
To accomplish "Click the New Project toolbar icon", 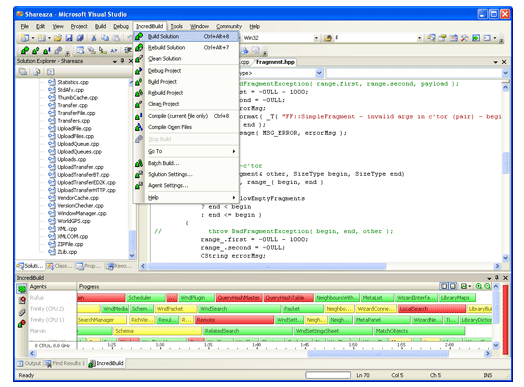I will click(25, 38).
